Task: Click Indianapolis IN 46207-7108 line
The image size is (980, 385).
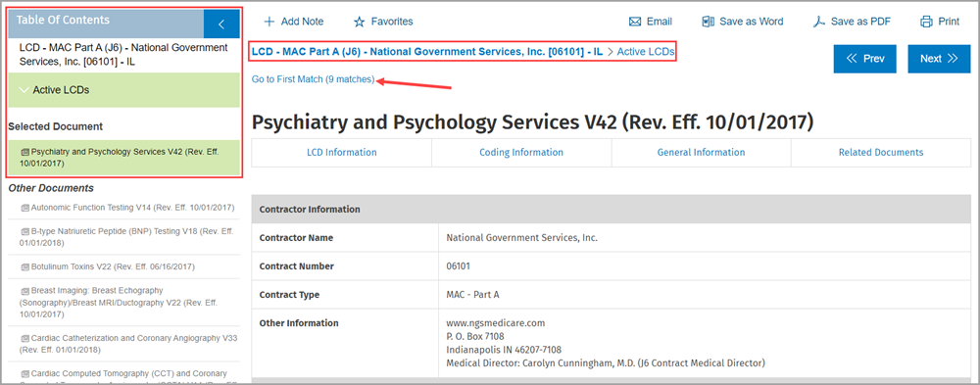Action: point(504,350)
